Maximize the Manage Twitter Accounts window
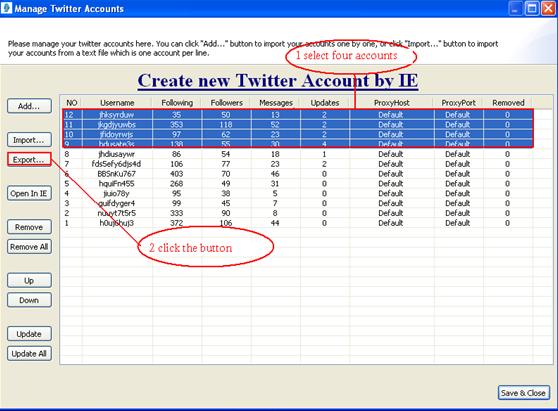This screenshot has width=558, height=411. (532, 9)
